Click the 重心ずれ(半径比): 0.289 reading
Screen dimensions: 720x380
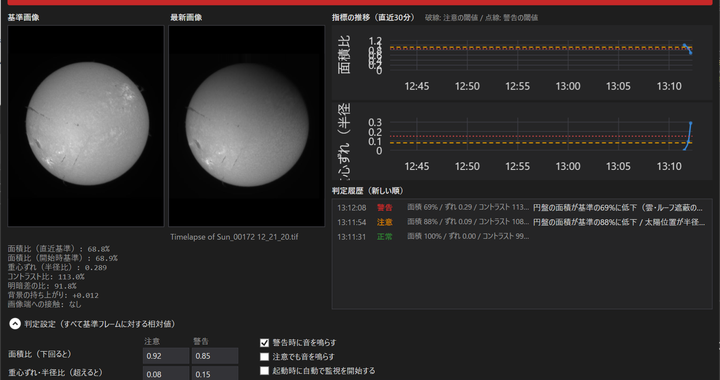point(57,267)
